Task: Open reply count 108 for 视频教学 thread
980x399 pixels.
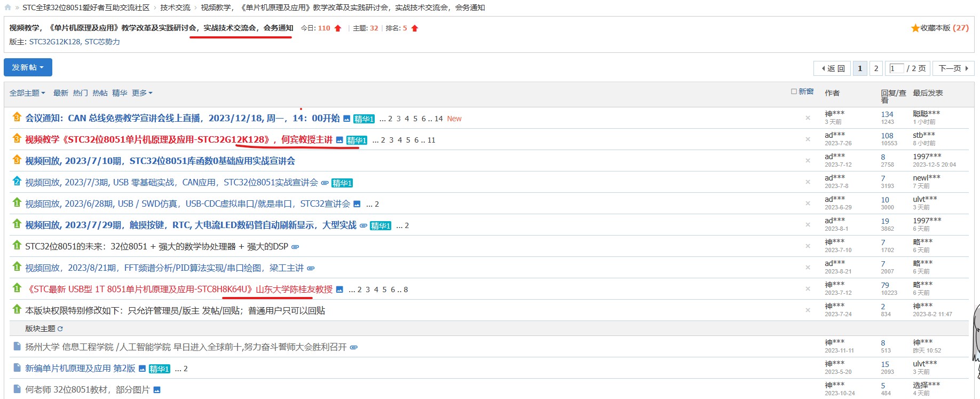Action: (887, 136)
